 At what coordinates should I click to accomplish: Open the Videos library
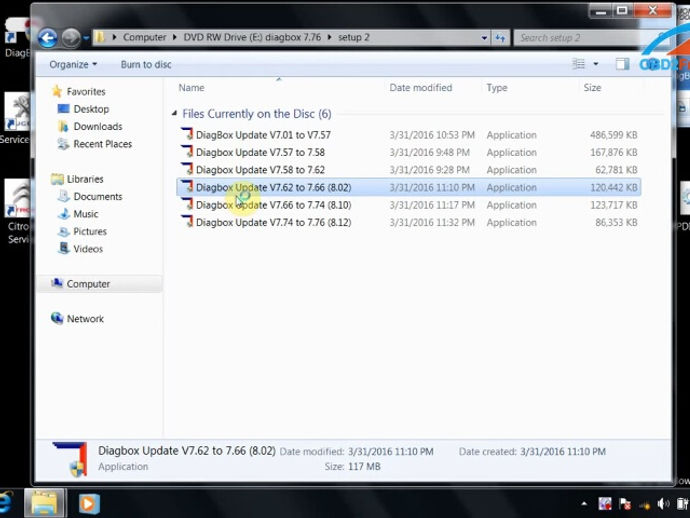coord(88,249)
